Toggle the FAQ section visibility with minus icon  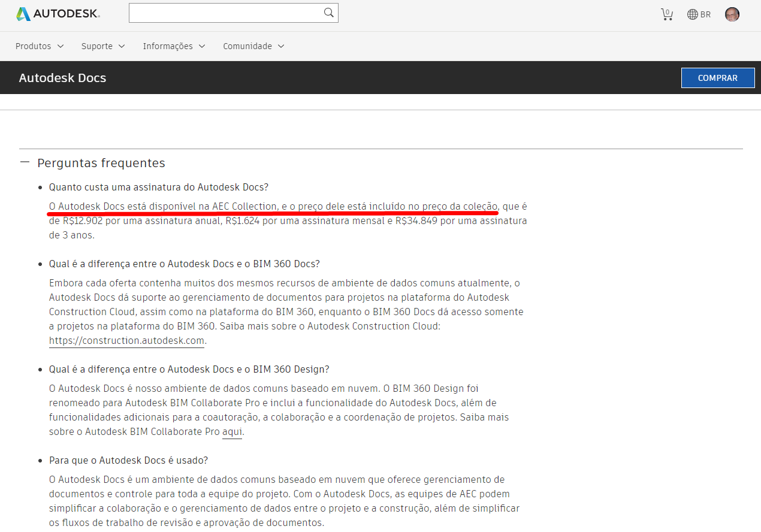25,162
